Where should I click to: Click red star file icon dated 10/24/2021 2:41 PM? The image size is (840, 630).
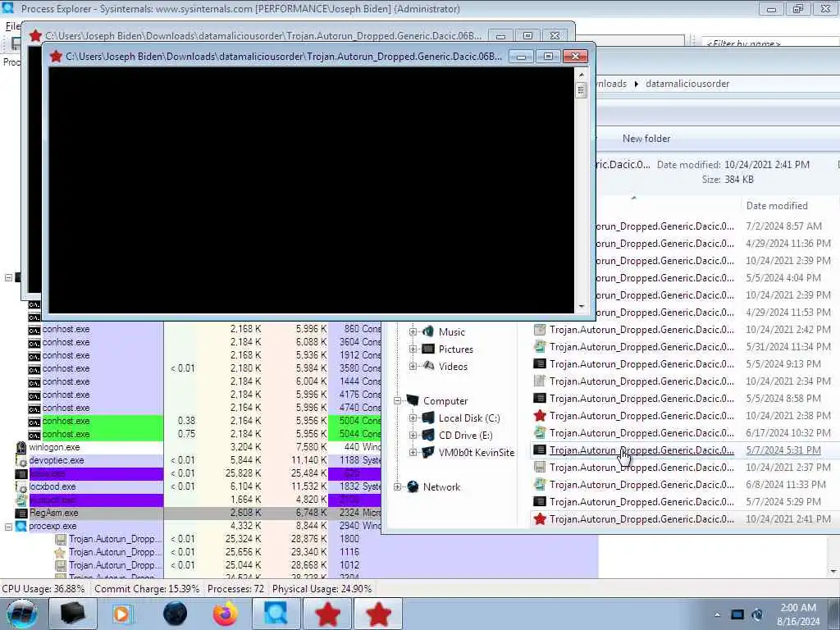(540, 519)
